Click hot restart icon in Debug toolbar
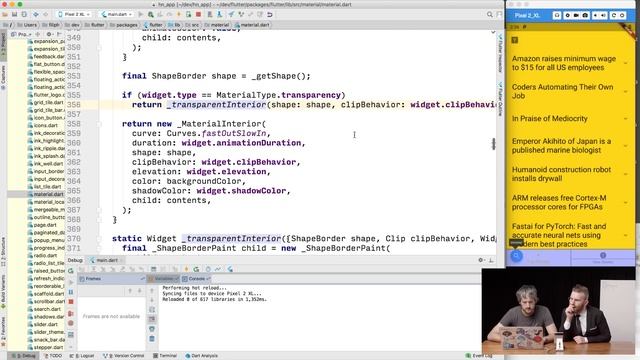The width and height of the screenshot is (640, 360). click(196, 269)
